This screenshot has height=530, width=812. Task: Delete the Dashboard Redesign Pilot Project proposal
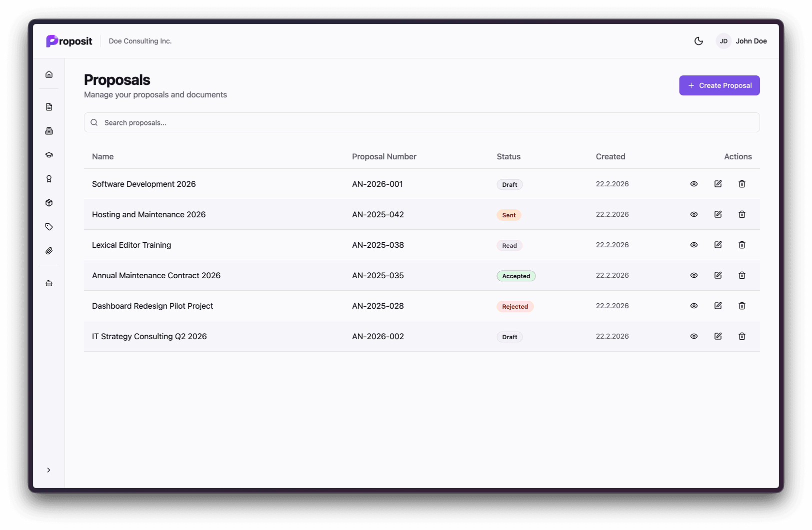(742, 306)
